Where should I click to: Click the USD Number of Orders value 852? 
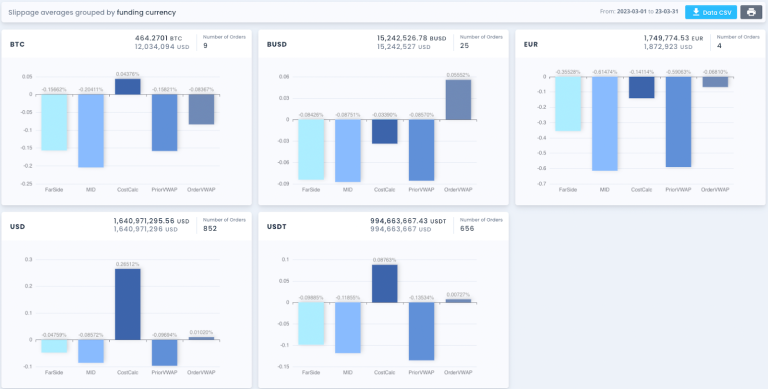click(210, 228)
